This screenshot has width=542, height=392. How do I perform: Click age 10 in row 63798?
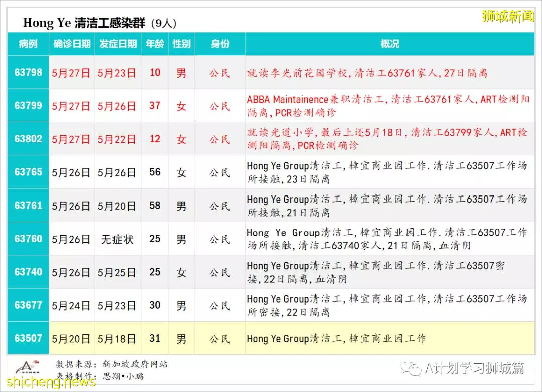pos(155,72)
